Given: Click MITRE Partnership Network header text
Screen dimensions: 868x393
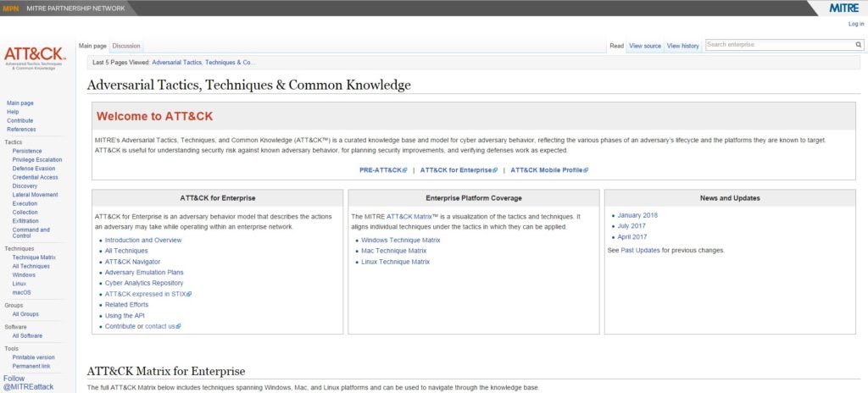Looking at the screenshot, I should pyautogui.click(x=75, y=8).
